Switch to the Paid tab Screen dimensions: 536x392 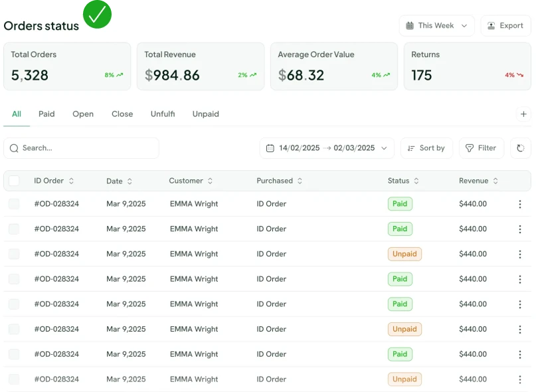pos(46,114)
